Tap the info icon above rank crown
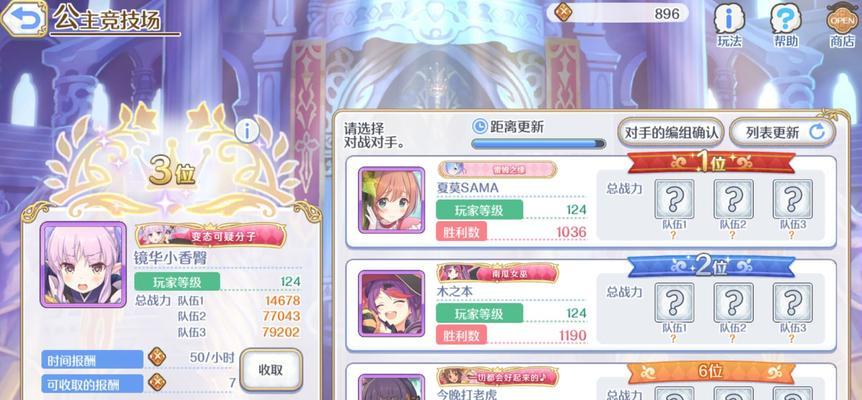This screenshot has height=400, width=862. tap(247, 132)
